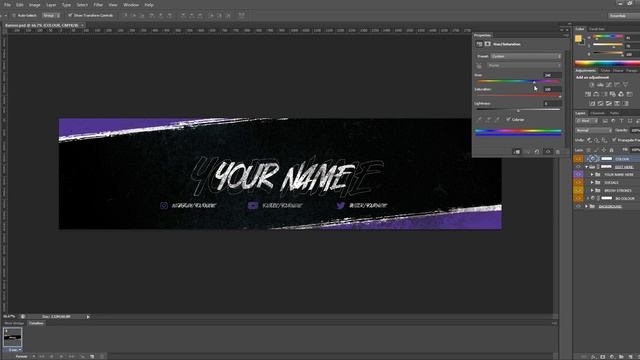Click the Saturation slider track
The image size is (640, 360).
coord(518,96)
